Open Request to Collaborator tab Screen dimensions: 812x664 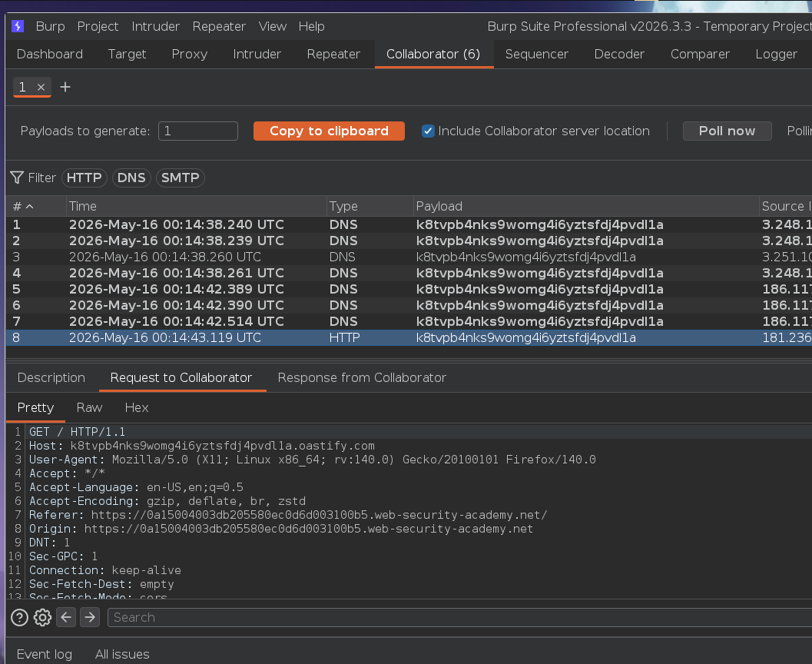181,377
